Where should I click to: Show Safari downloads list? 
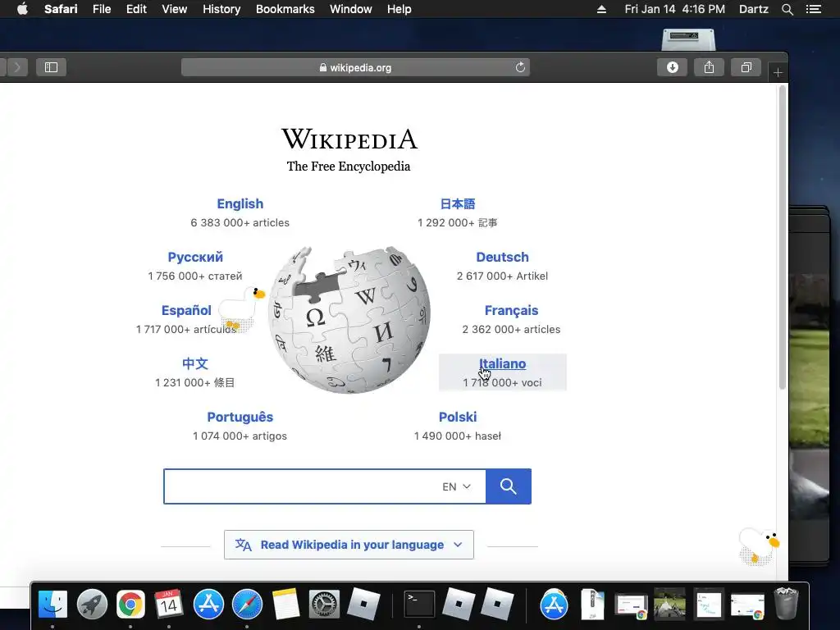[673, 67]
